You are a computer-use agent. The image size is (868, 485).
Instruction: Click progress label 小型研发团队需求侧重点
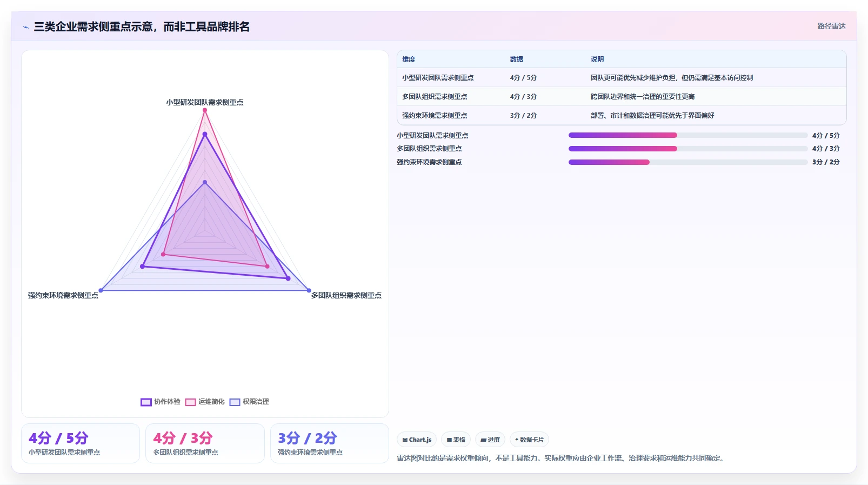tap(432, 136)
